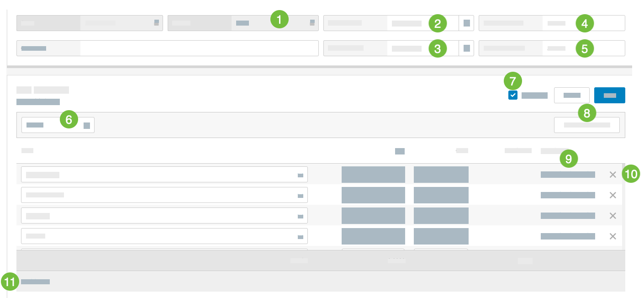The width and height of the screenshot is (644, 298).
Task: Click the blue heading link above the filter section
Action: point(38,101)
